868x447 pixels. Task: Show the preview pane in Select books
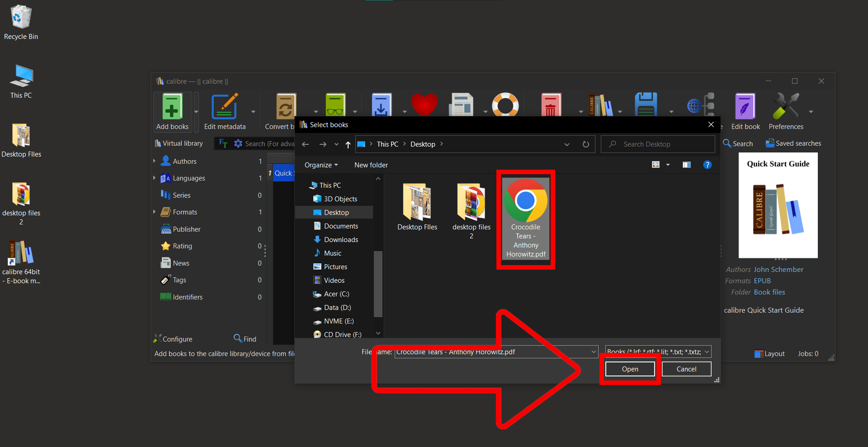pyautogui.click(x=686, y=165)
